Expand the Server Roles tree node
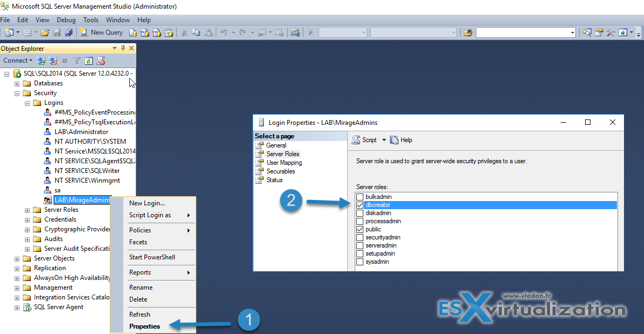 27,210
